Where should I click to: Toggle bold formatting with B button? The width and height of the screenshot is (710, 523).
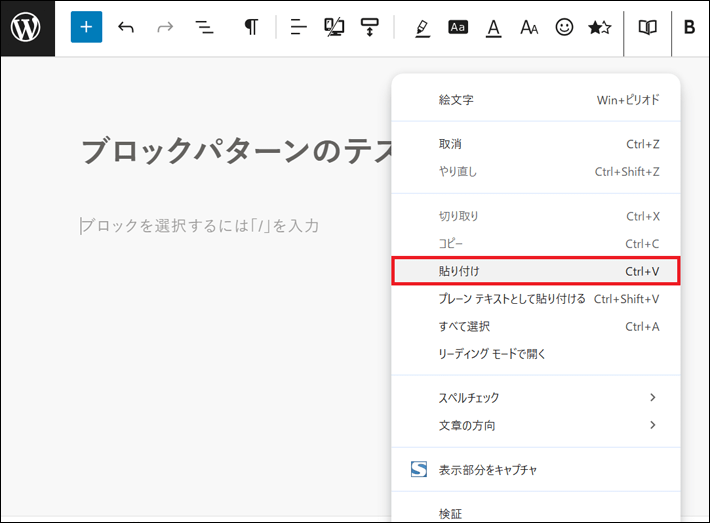pos(689,28)
